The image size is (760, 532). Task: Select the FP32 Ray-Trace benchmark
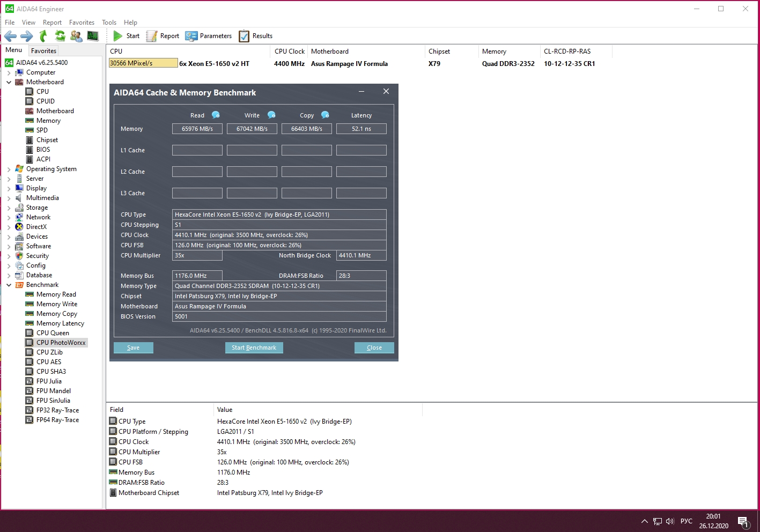tap(57, 410)
